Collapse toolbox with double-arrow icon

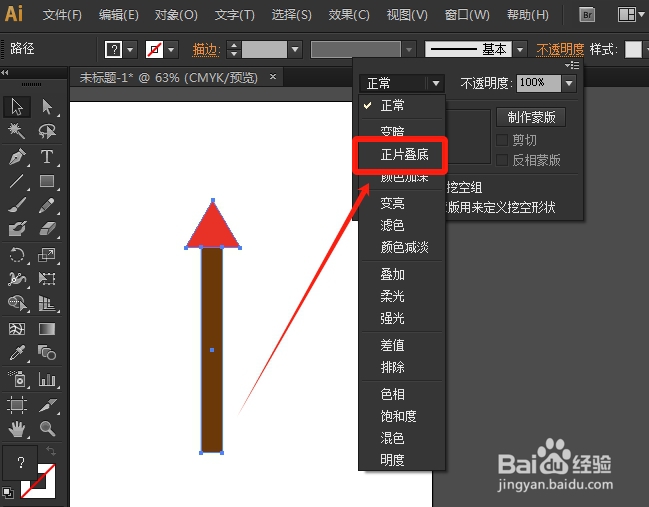point(5,72)
